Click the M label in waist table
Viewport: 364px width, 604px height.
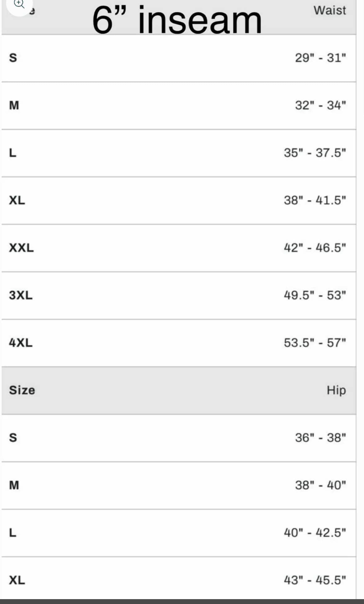pyautogui.click(x=14, y=105)
